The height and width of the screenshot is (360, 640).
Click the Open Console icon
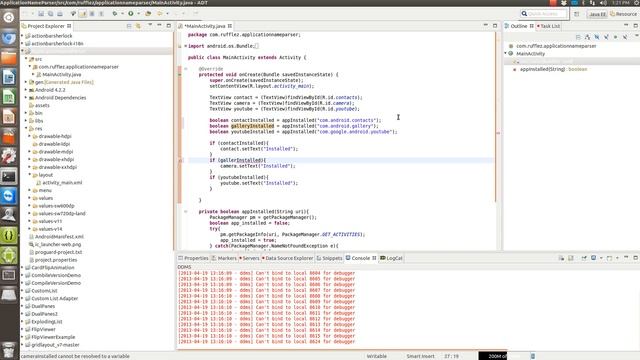pos(609,258)
